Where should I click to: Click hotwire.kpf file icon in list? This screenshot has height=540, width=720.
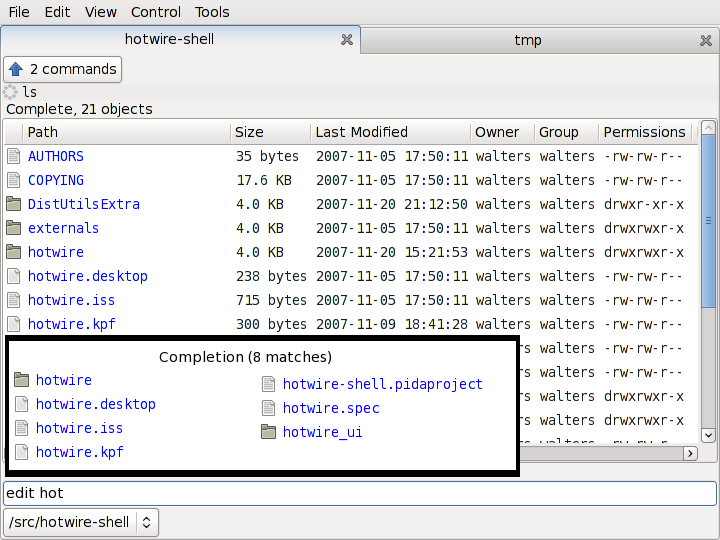[x=14, y=324]
